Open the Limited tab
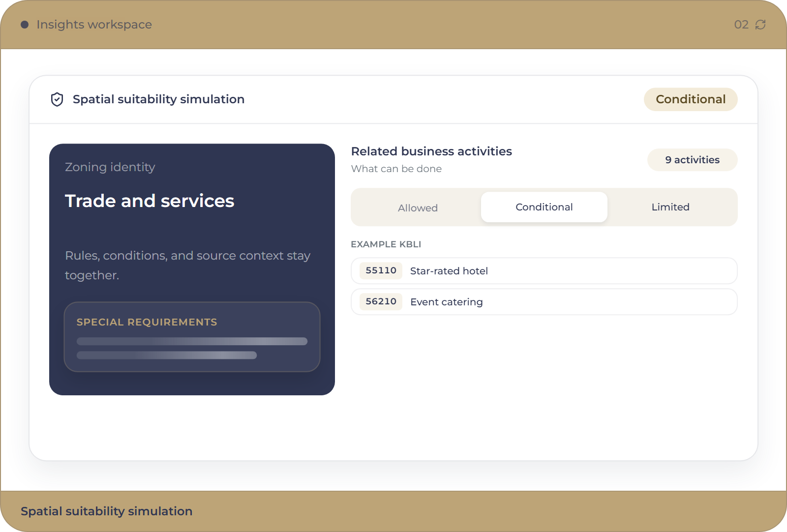 click(x=670, y=207)
